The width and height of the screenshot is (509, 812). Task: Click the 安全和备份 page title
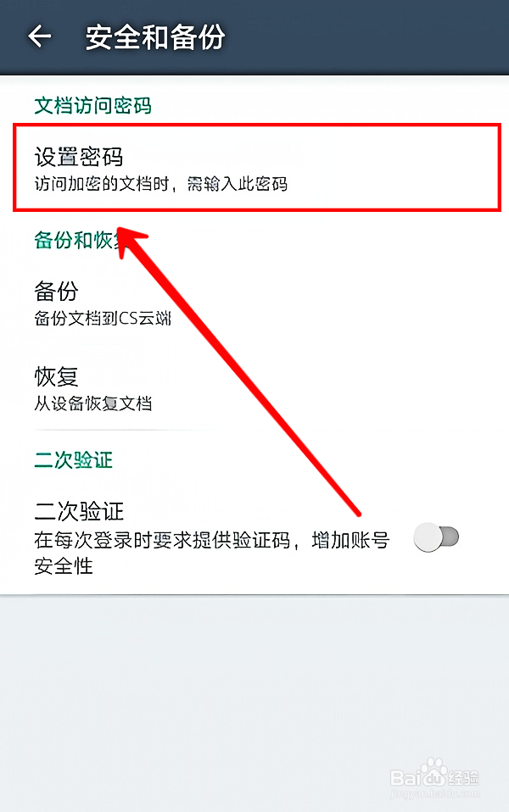155,37
